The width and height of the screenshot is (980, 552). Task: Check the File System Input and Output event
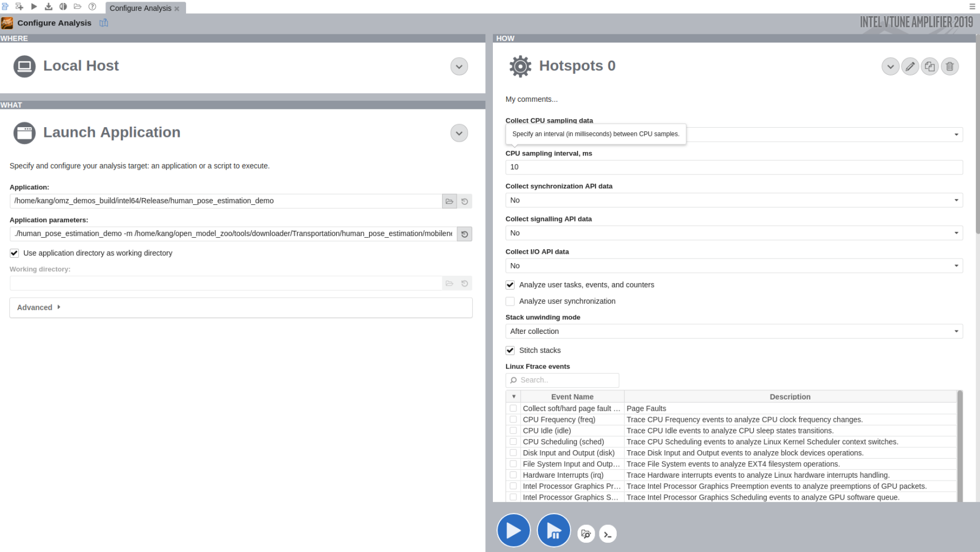pos(513,464)
